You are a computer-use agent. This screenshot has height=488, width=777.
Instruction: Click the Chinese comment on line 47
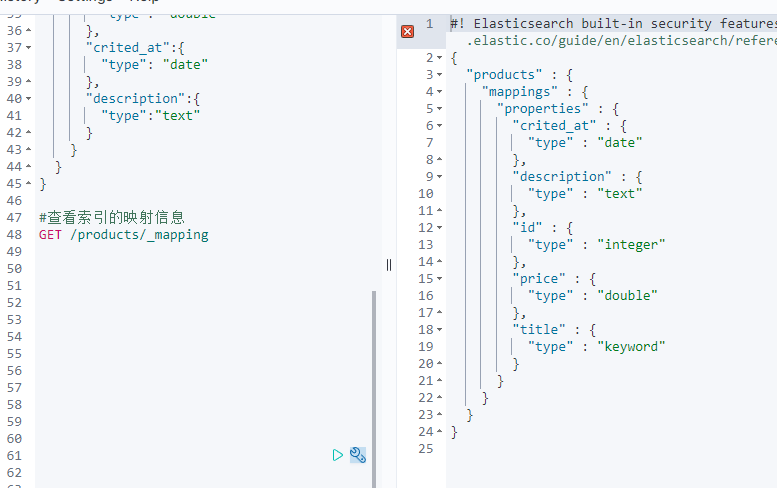111,217
